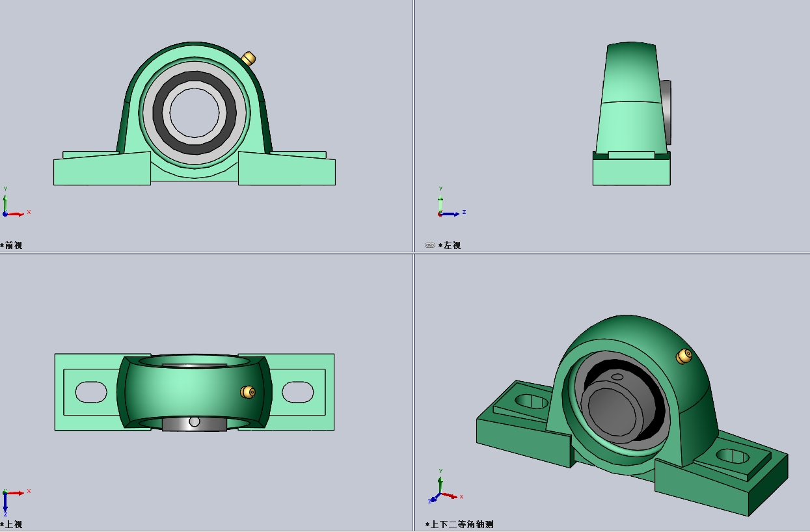Select the gray inner ring protrusion in left view
The width and height of the screenshot is (810, 532).
pos(666,112)
